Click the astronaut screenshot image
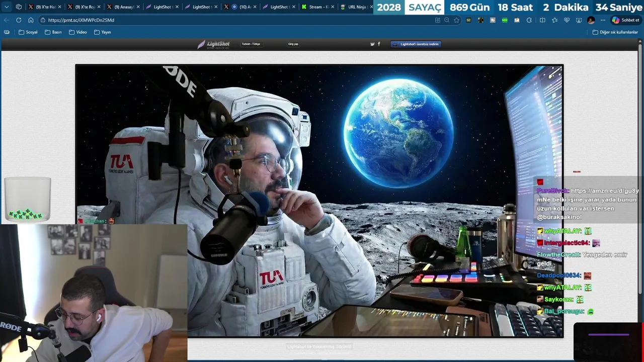644x362 pixels. 319,201
